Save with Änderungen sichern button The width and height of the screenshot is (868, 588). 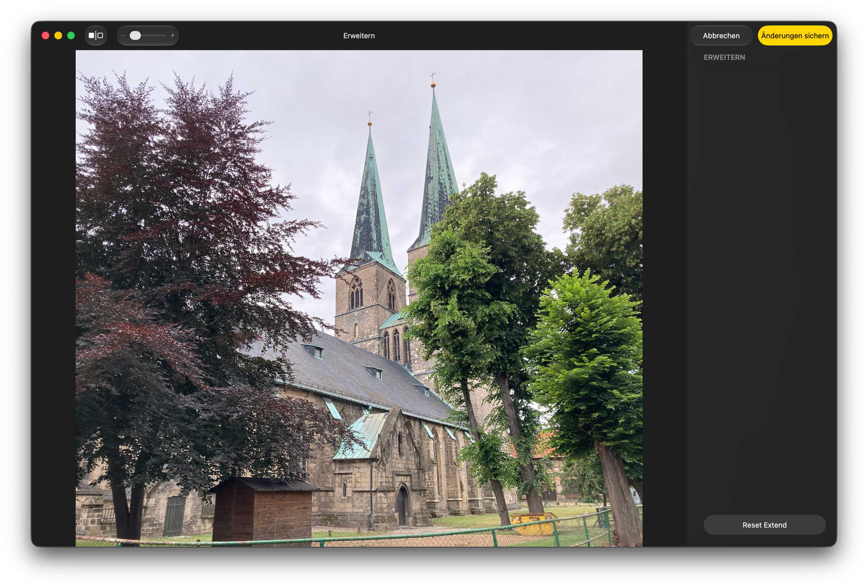795,35
